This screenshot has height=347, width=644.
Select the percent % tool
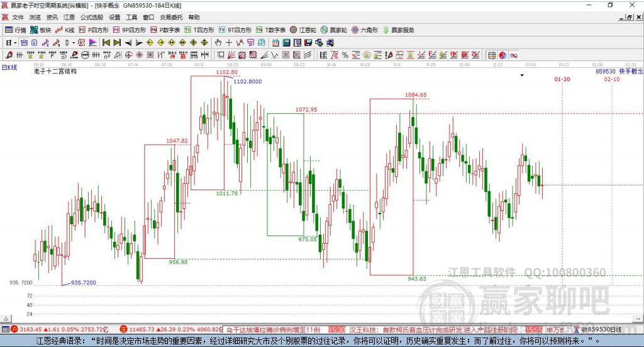point(345,55)
